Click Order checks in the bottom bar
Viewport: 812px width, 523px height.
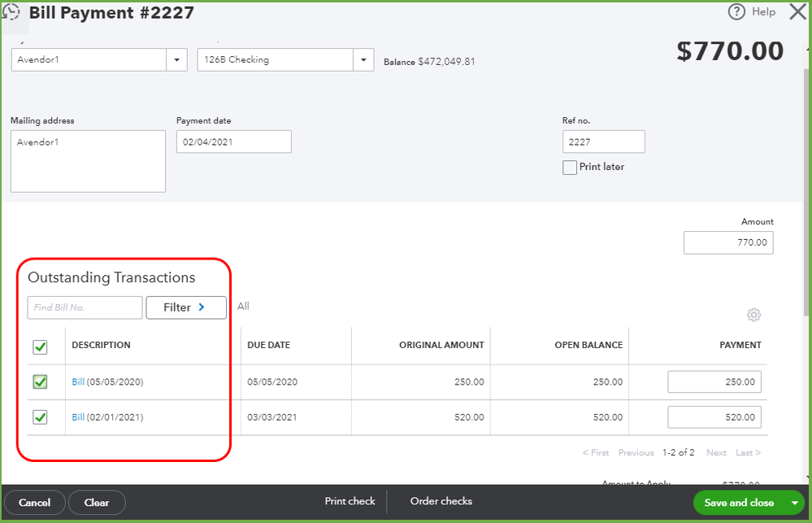pyautogui.click(x=441, y=501)
